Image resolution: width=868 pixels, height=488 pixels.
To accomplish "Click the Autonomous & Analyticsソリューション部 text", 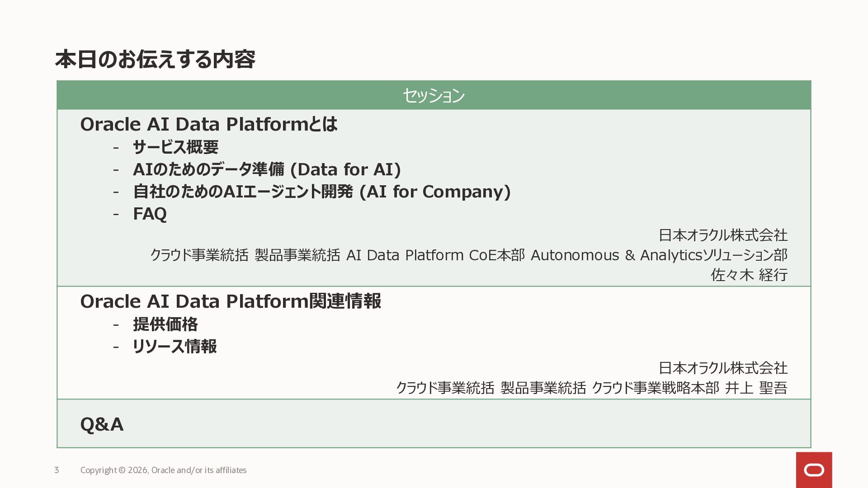I will 659,255.
